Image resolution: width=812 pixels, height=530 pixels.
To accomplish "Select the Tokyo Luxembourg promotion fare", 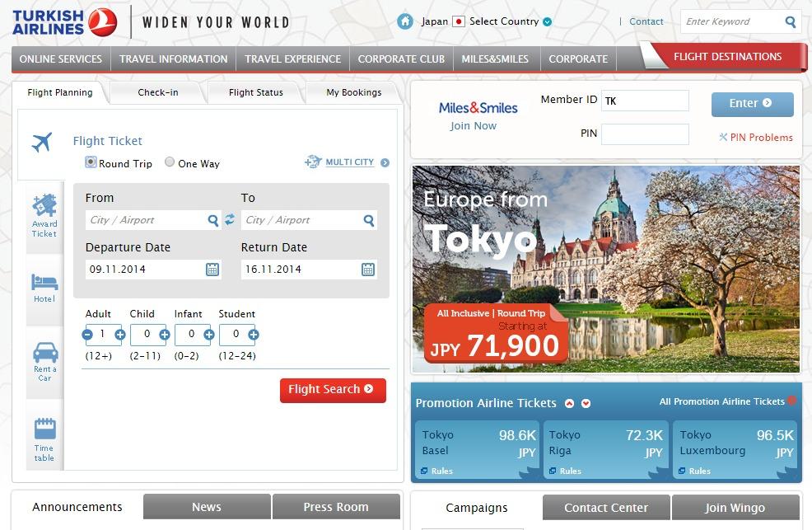I will pos(735,449).
